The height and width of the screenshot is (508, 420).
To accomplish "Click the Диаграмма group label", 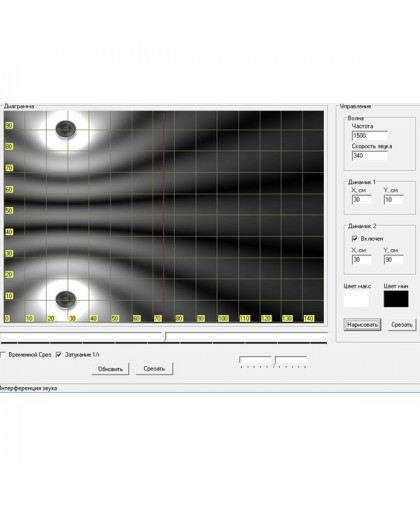I will 19,106.
